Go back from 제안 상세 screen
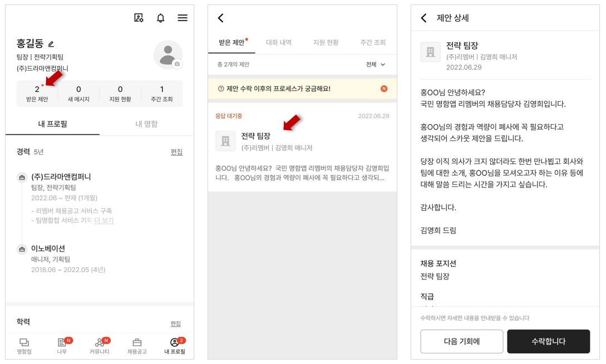 (x=424, y=18)
